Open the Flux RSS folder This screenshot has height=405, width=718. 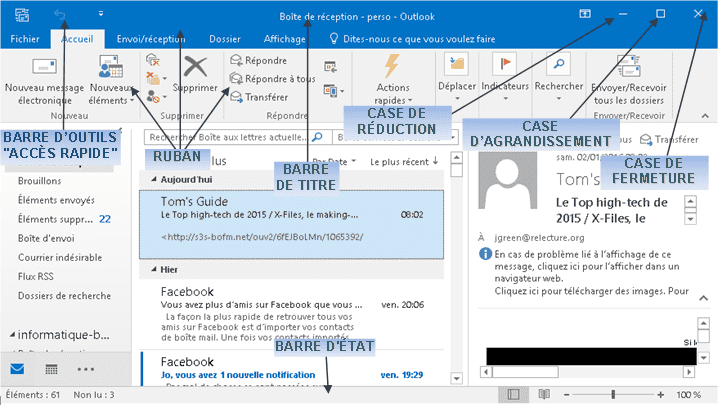(36, 277)
